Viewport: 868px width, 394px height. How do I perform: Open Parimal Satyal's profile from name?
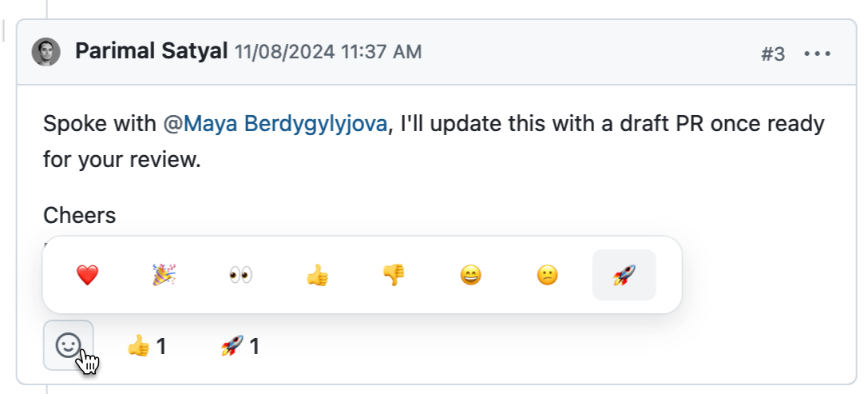pyautogui.click(x=152, y=53)
